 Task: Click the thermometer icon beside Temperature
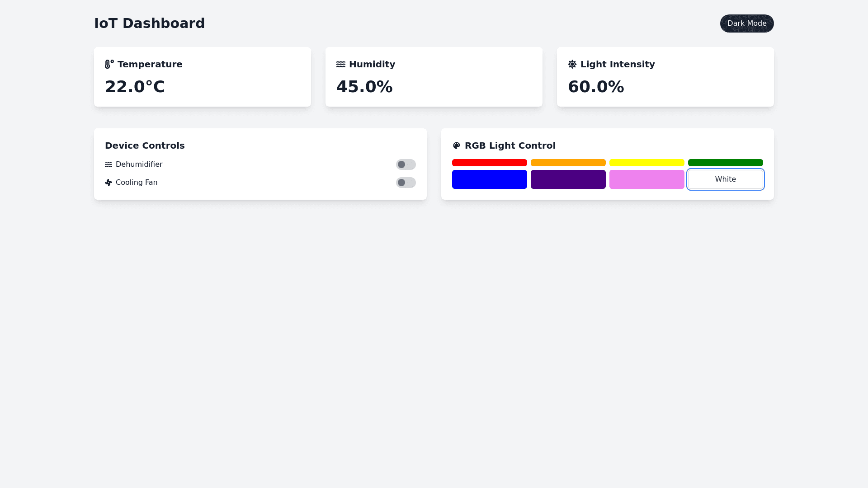109,64
